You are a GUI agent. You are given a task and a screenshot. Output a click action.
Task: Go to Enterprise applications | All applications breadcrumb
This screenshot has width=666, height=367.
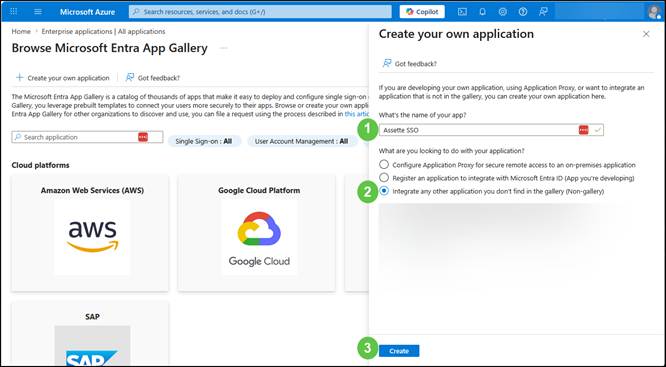[103, 31]
